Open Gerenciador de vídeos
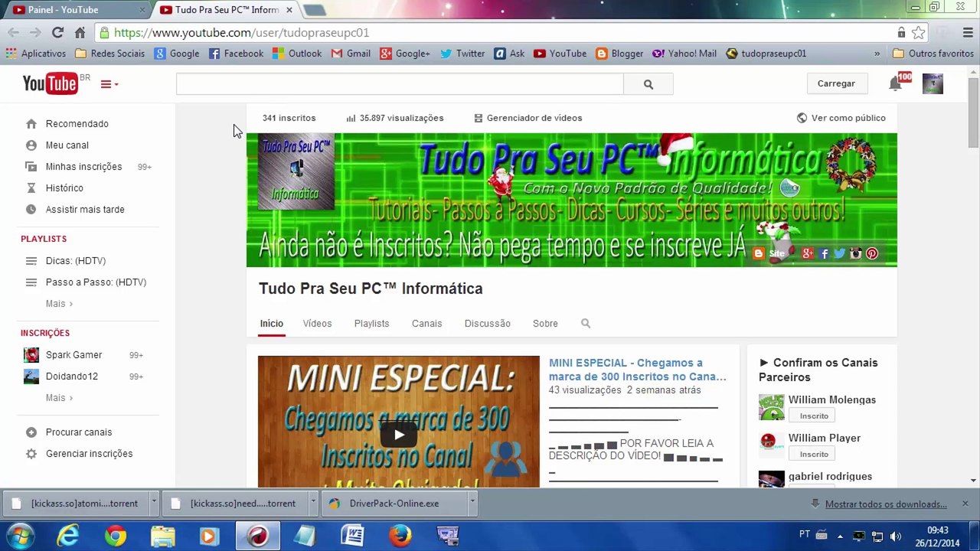The image size is (980, 551). [x=528, y=118]
